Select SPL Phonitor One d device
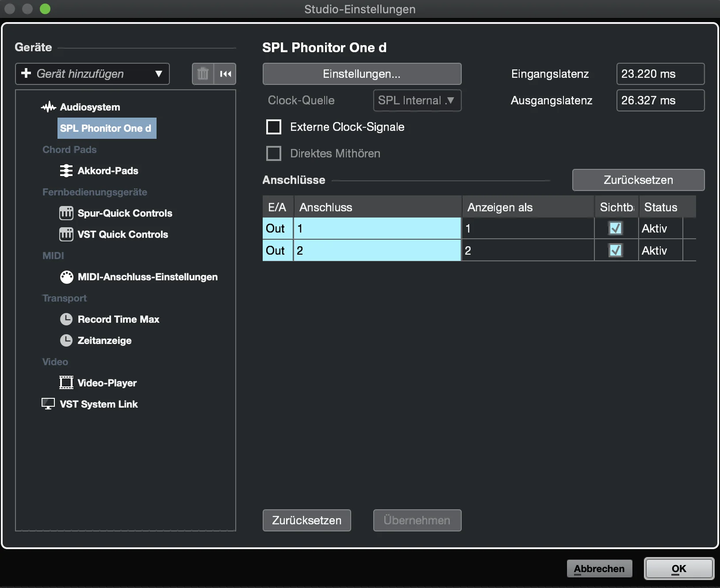Screen dimensions: 720x588 [x=107, y=128]
